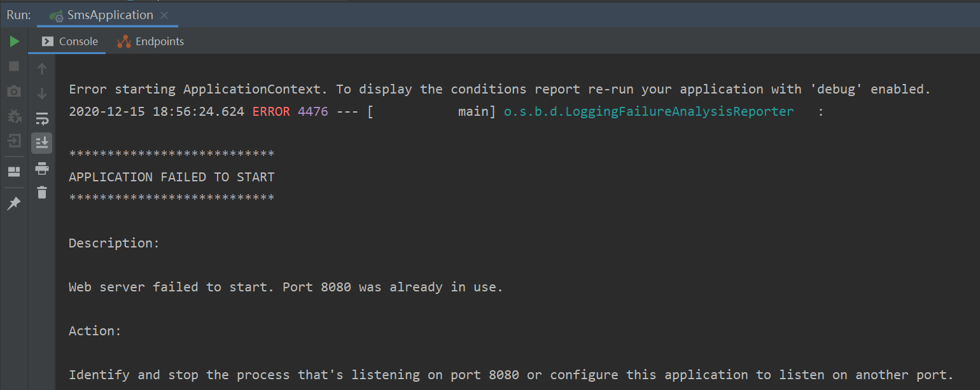Screen dimensions: 980x390
Task: Close the SmsApplication run tab
Action: [x=164, y=15]
